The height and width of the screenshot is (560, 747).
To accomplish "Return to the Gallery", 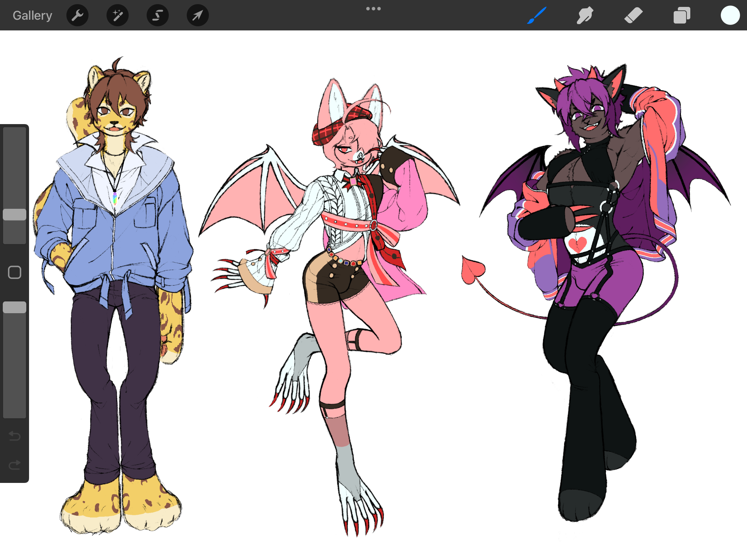I will [32, 16].
